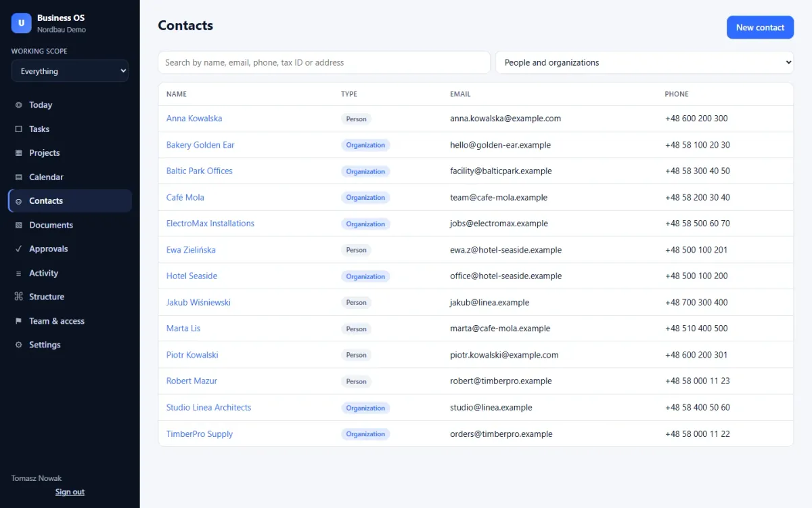The image size is (812, 508).
Task: Click the Tomasz Nowak user name
Action: tap(37, 478)
